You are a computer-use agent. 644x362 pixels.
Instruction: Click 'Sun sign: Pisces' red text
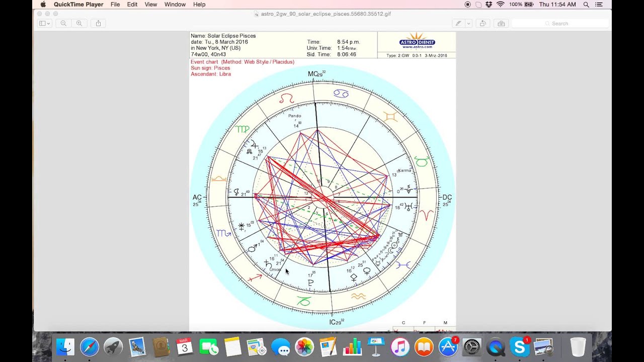(210, 68)
